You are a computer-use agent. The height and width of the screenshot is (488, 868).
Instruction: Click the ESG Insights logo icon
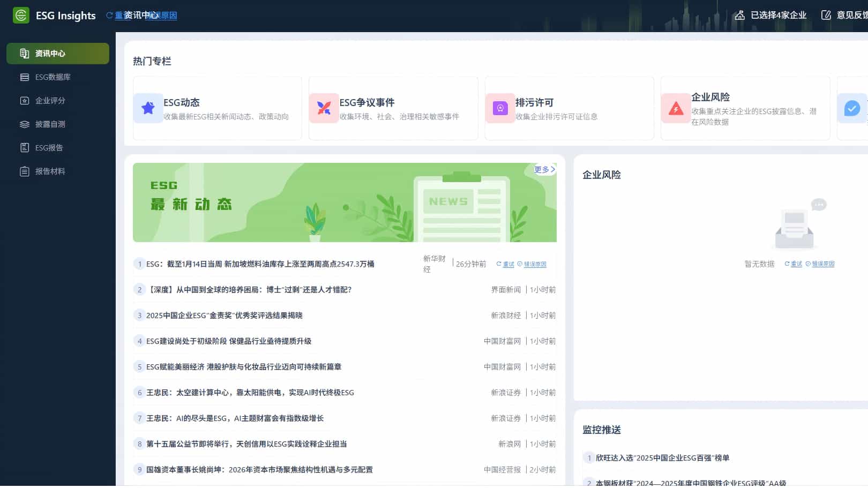[x=21, y=15]
